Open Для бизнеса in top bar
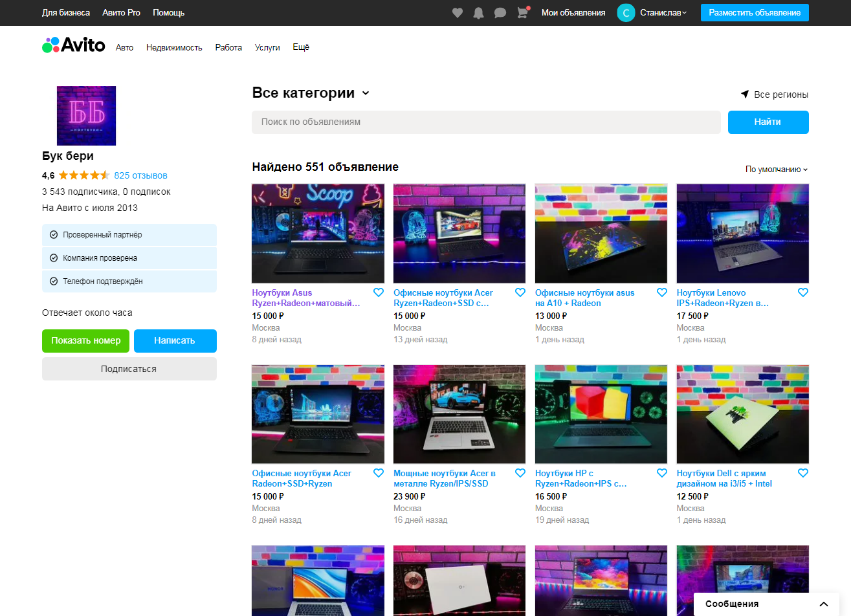851x616 pixels. coord(66,13)
